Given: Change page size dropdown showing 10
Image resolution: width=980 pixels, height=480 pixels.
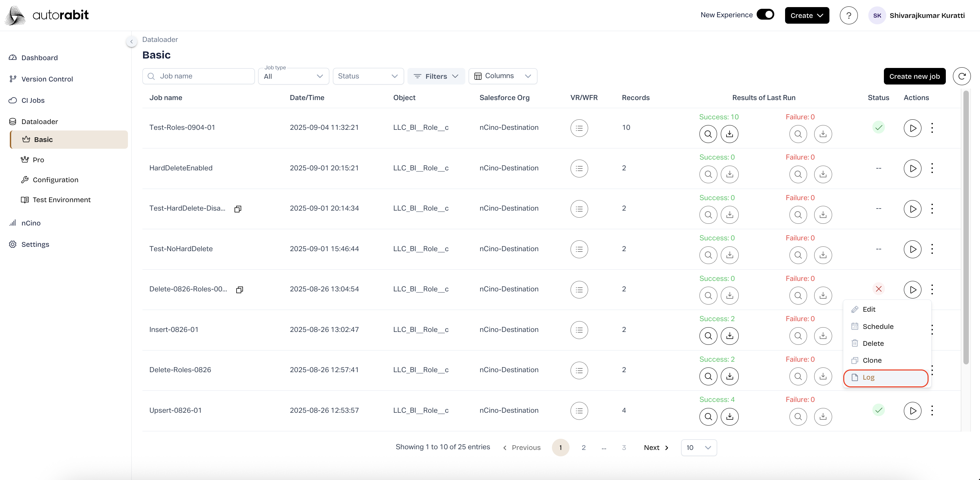Looking at the screenshot, I should click(x=698, y=448).
